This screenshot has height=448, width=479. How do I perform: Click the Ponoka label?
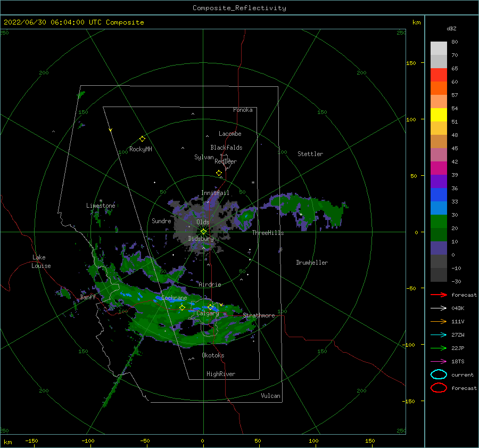(x=243, y=110)
